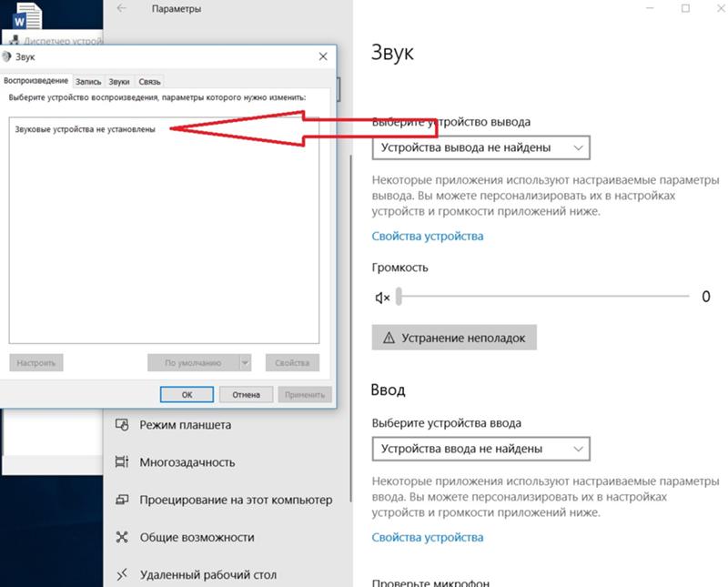
Task: Click the Звук page heading
Action: (x=392, y=53)
